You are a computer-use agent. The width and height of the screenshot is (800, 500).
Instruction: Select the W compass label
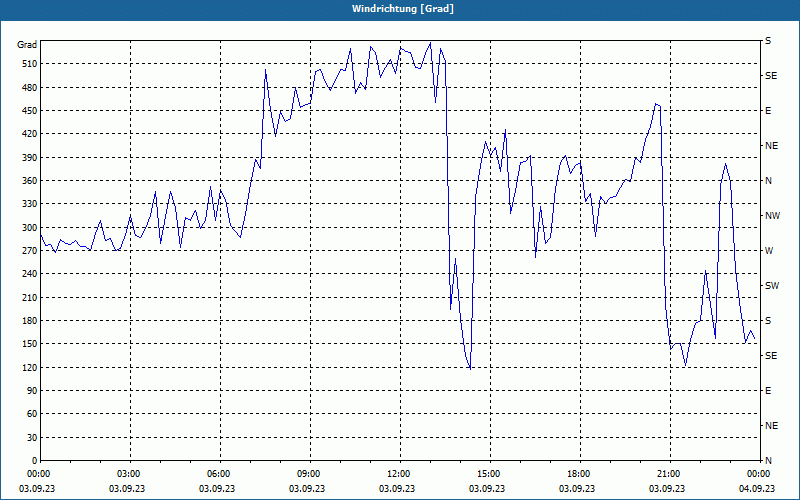(769, 251)
